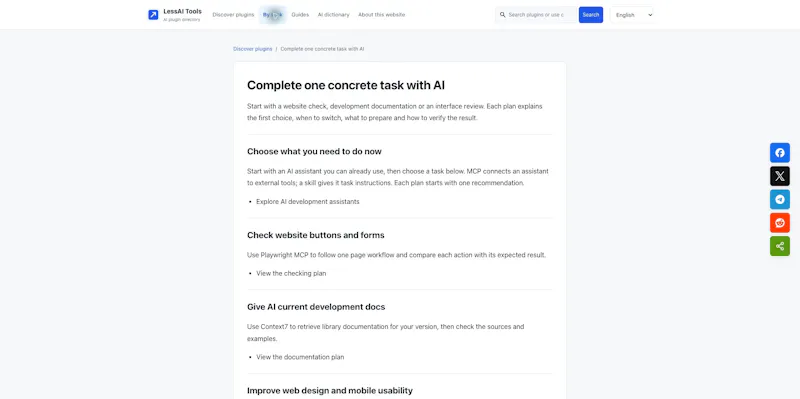Screen dimensions: 800x399
Task: Share this page on X
Action: 780,176
